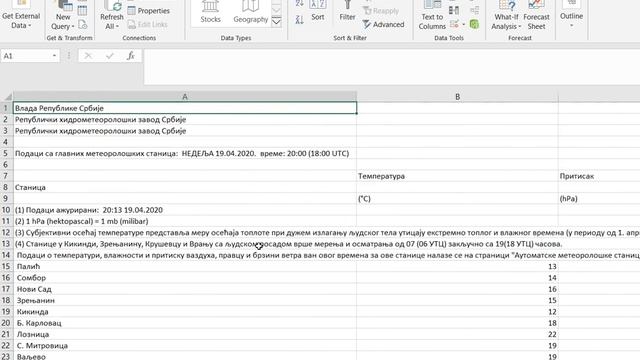Image resolution: width=640 pixels, height=360 pixels.
Task: Open the custom Sort dialog
Action: (x=318, y=11)
